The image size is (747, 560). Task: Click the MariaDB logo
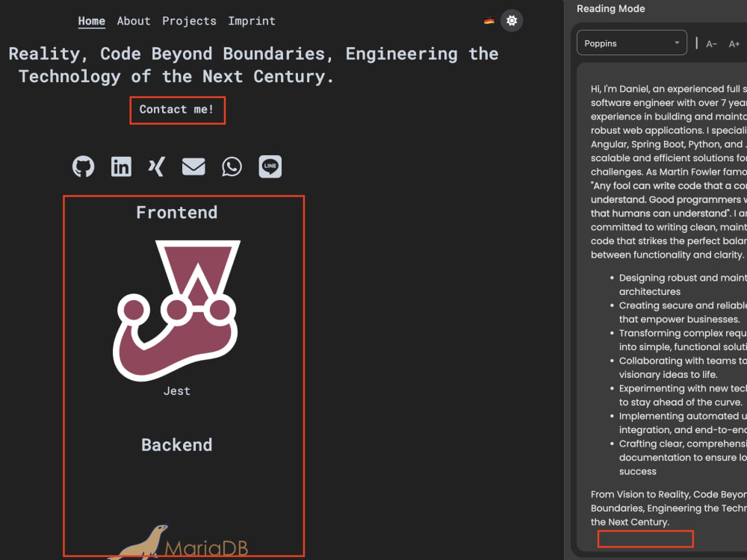click(177, 542)
